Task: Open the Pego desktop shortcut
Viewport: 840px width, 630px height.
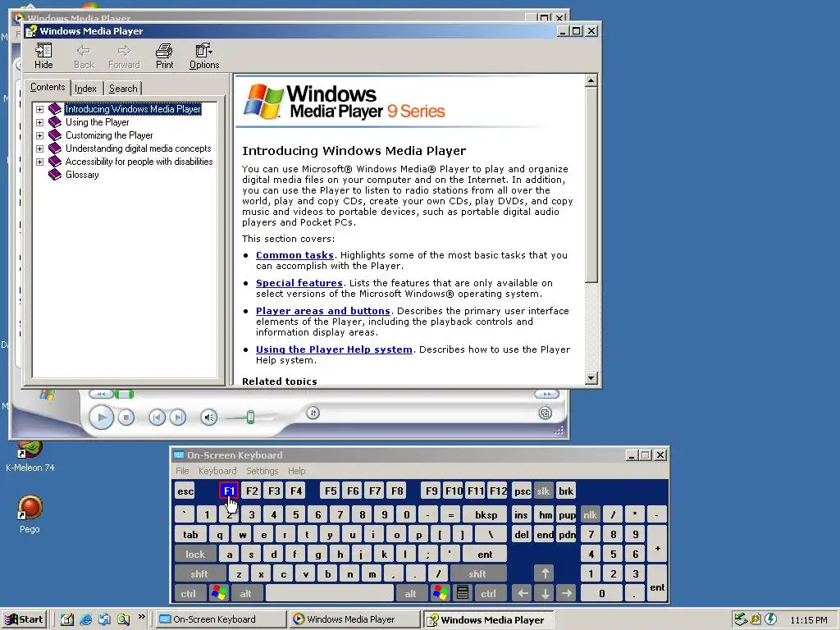Action: (x=30, y=515)
